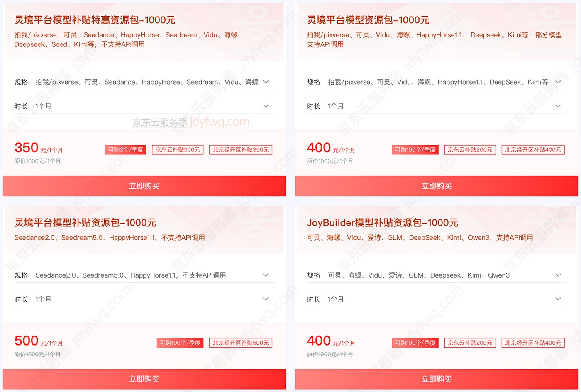Click the 500 元/1个月 price

tap(39, 341)
